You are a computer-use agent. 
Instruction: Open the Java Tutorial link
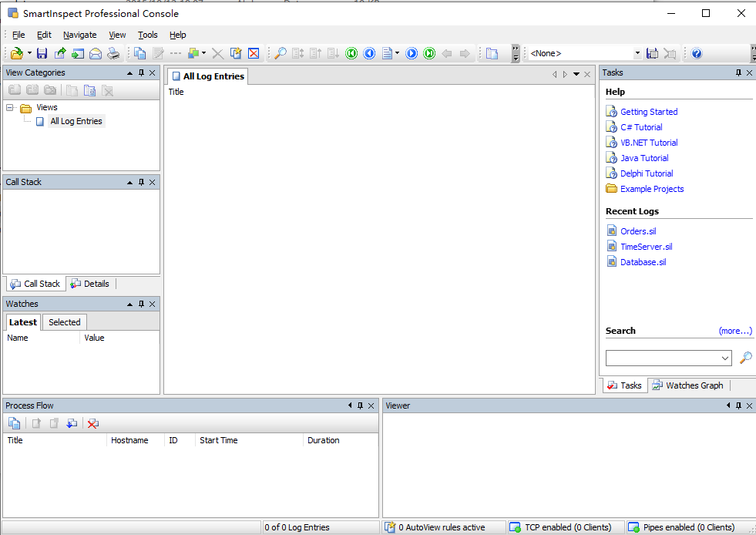click(x=644, y=158)
